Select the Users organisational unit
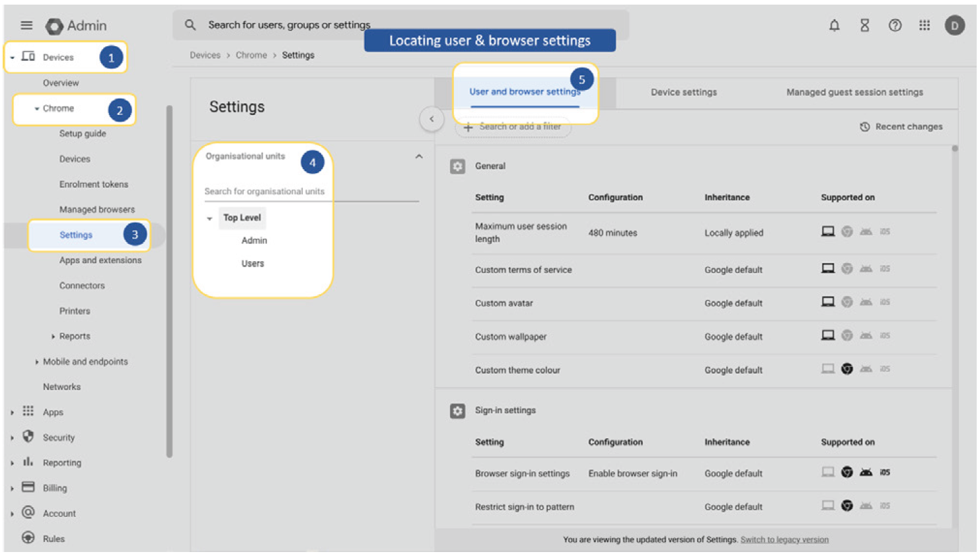The height and width of the screenshot is (556, 980). coord(252,263)
